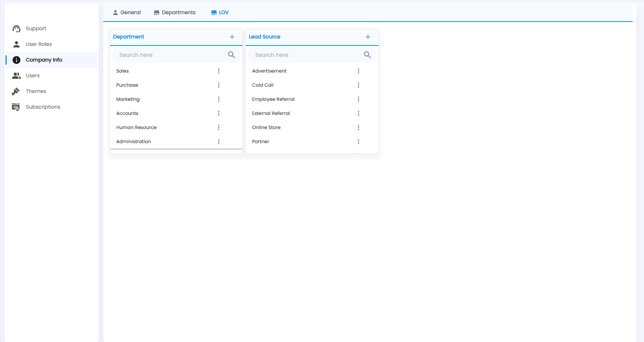Select the Marketing department row
Screen dimensions: 644x342
(x=176, y=99)
